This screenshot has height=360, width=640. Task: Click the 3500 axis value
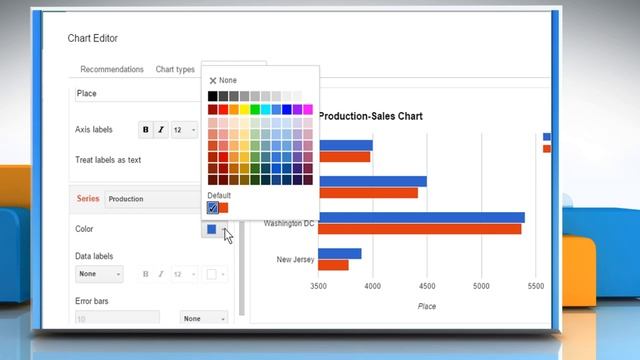[x=318, y=286]
